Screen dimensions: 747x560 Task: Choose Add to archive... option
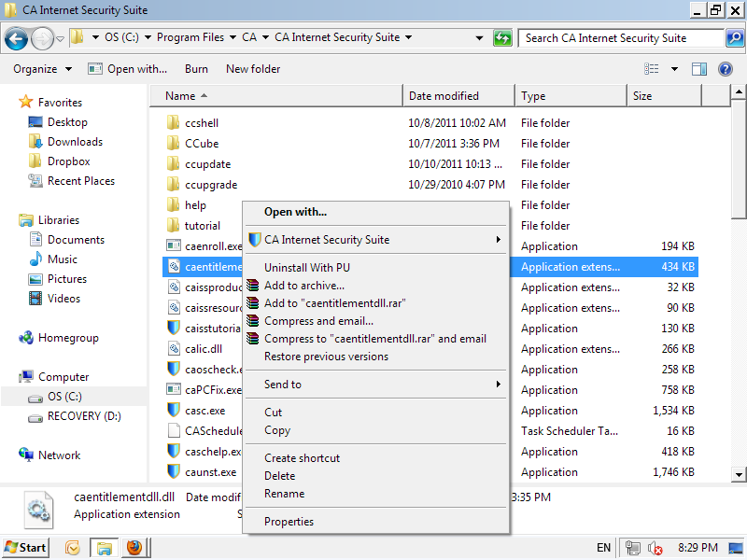(x=304, y=286)
